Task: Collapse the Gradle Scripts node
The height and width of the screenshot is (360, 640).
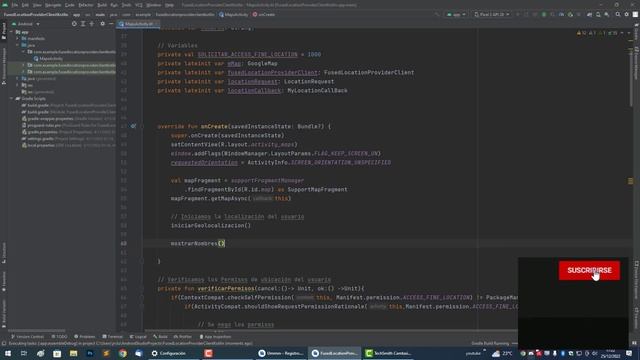Action: [x=12, y=98]
